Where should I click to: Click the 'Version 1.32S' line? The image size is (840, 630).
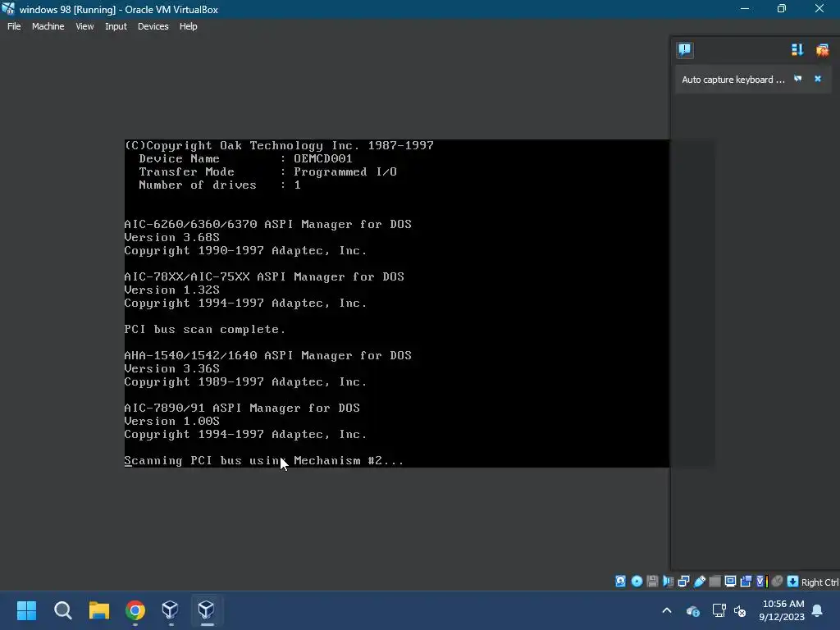172,290
